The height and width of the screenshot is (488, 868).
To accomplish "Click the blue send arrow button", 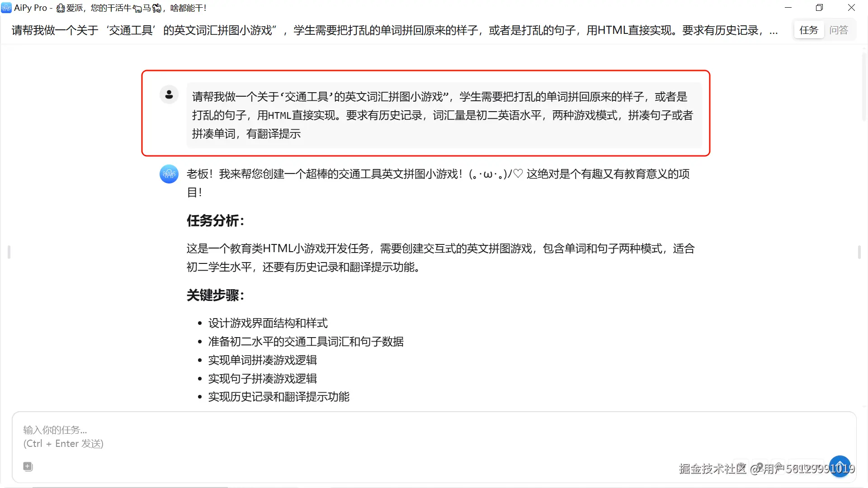I will [x=840, y=466].
